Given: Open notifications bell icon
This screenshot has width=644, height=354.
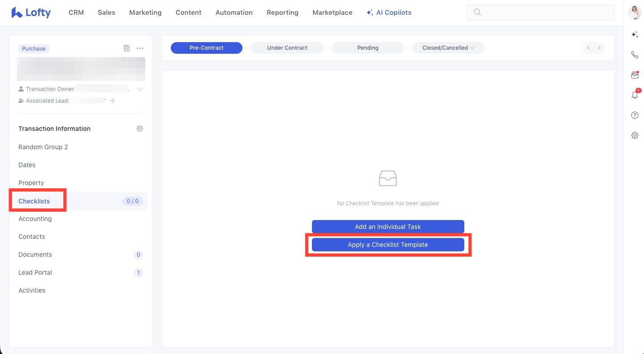Looking at the screenshot, I should 635,95.
